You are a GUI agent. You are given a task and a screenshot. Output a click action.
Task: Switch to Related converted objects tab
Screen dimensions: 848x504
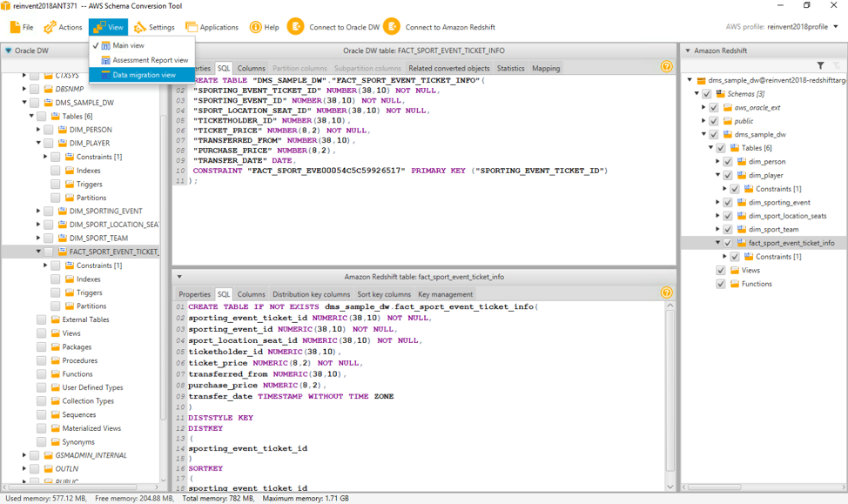pyautogui.click(x=449, y=68)
